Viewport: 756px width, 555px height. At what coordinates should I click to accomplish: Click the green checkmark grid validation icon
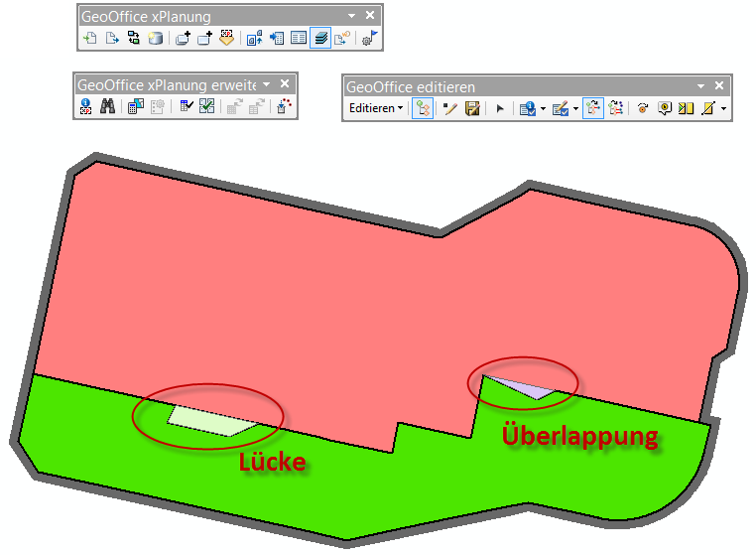[207, 108]
